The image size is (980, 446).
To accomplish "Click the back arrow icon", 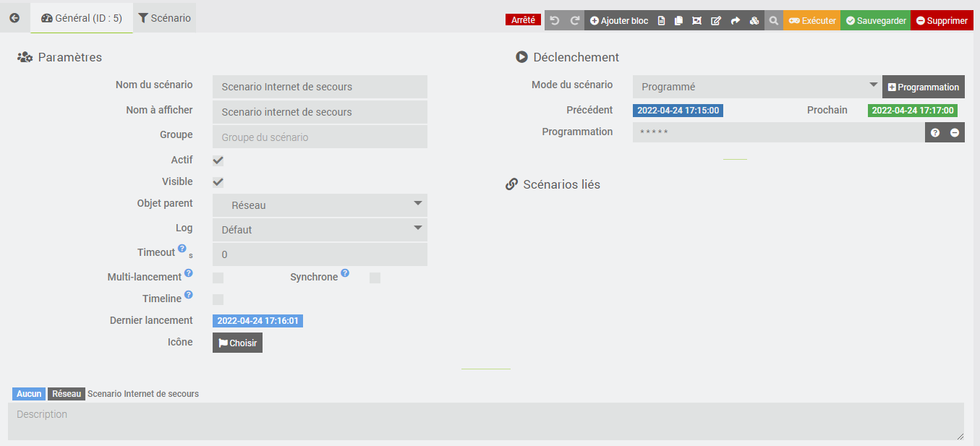I will (14, 18).
